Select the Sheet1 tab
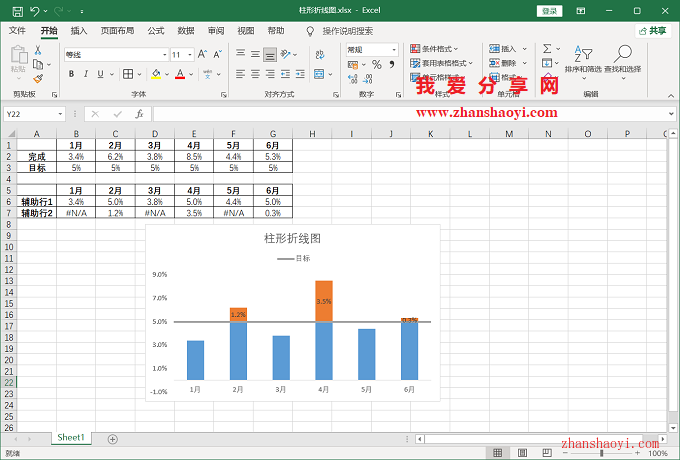Image resolution: width=680 pixels, height=460 pixels. pyautogui.click(x=71, y=437)
